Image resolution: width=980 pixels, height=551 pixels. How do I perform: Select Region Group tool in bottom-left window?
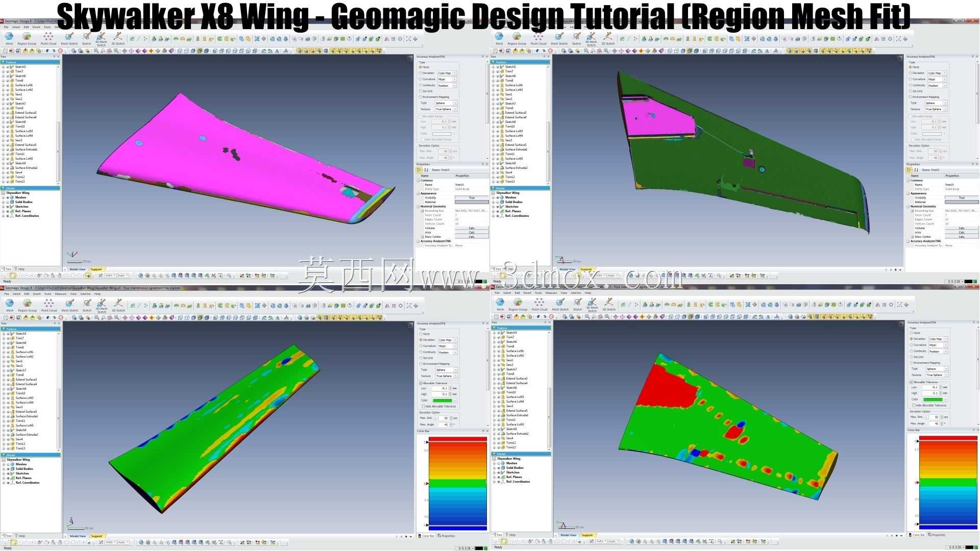coord(28,306)
